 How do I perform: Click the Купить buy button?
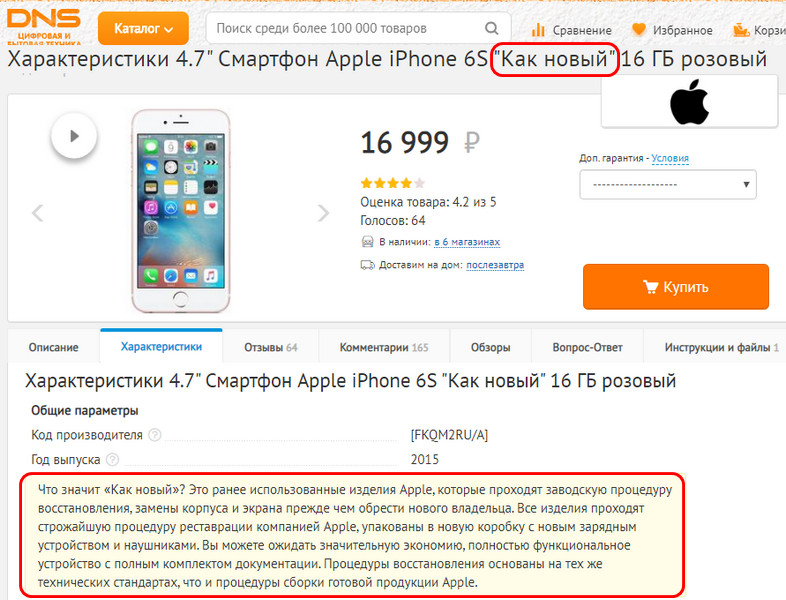676,287
